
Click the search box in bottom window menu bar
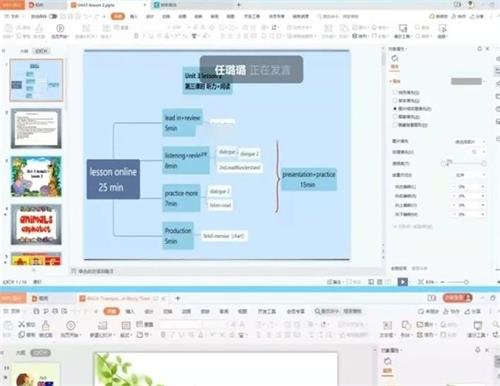339,311
